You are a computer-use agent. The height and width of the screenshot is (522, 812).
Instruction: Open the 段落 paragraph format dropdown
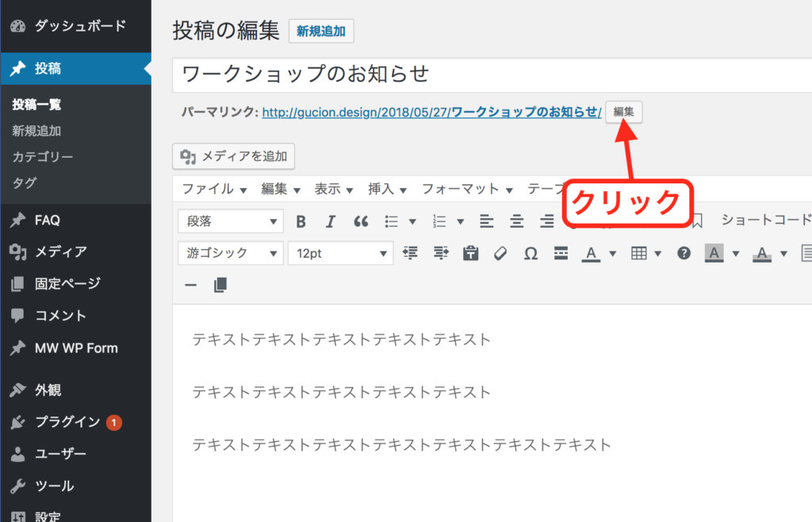coord(231,221)
